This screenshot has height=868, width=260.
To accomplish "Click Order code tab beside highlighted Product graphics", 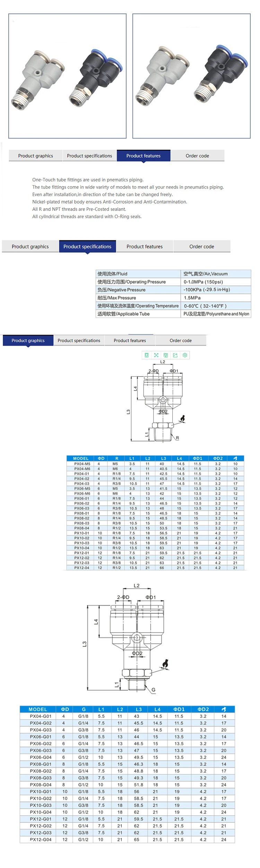I will [181, 340].
